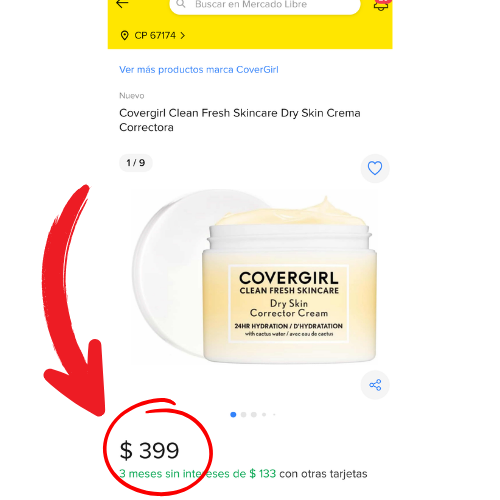Click the $ 399 price
Image resolution: width=500 pixels, height=500 pixels.
click(x=149, y=451)
